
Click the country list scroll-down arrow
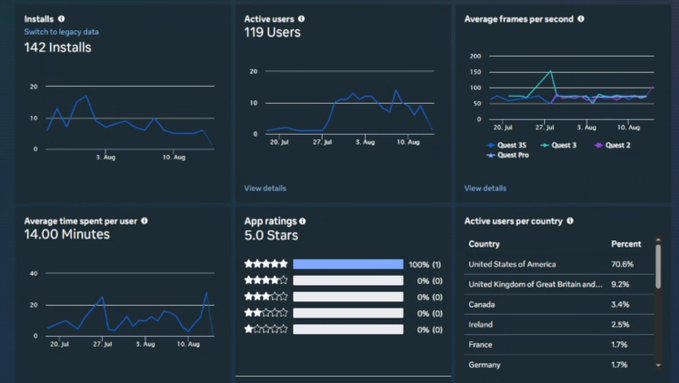tap(658, 365)
